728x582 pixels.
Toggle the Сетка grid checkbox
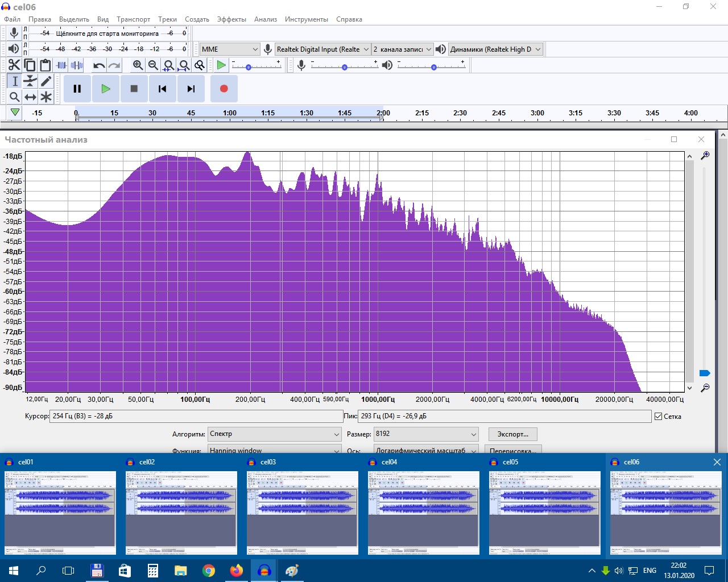click(659, 417)
